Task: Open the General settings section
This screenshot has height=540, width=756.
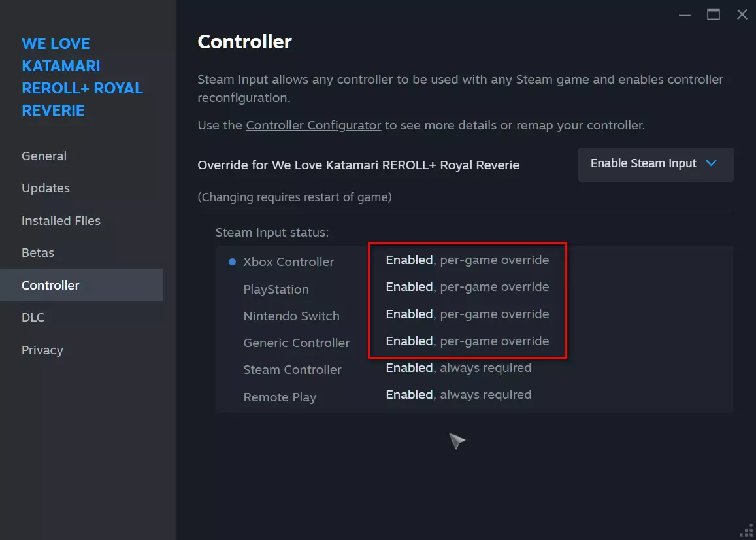Action: coord(44,156)
